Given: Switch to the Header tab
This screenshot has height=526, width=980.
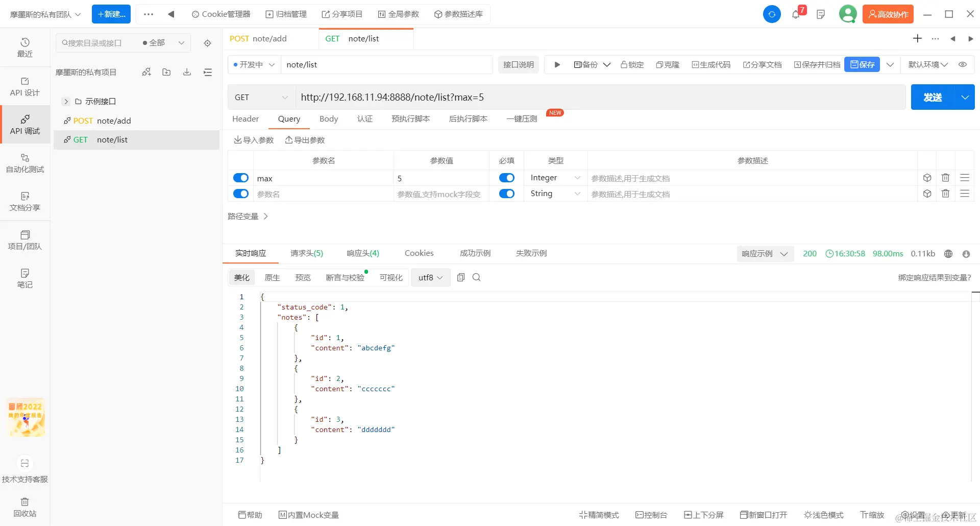Looking at the screenshot, I should point(246,119).
